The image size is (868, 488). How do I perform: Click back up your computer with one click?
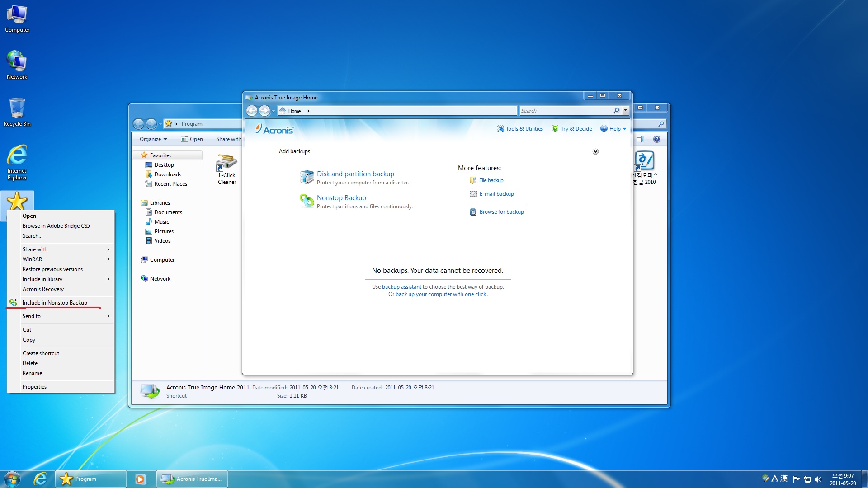(441, 294)
